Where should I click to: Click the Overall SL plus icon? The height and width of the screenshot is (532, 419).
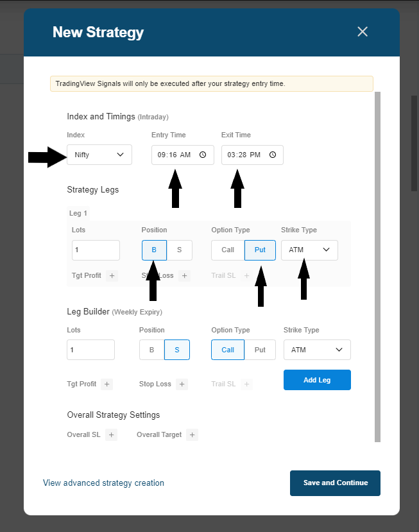(112, 435)
